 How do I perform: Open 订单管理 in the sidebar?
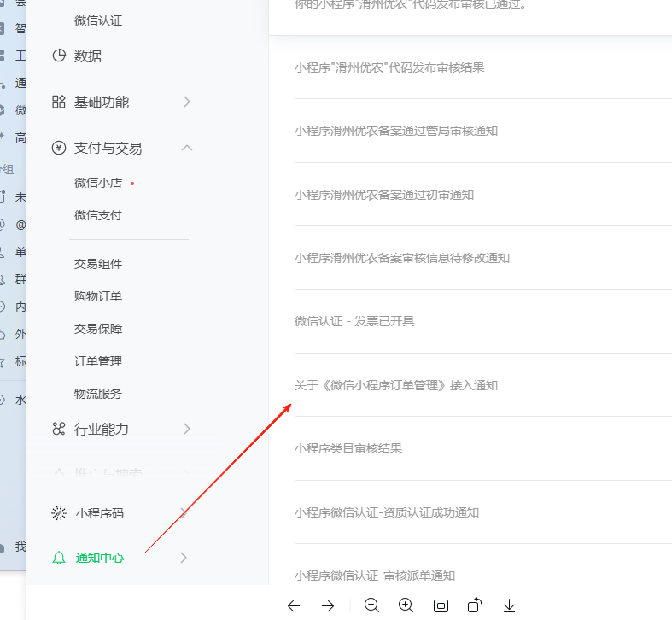[98, 361]
